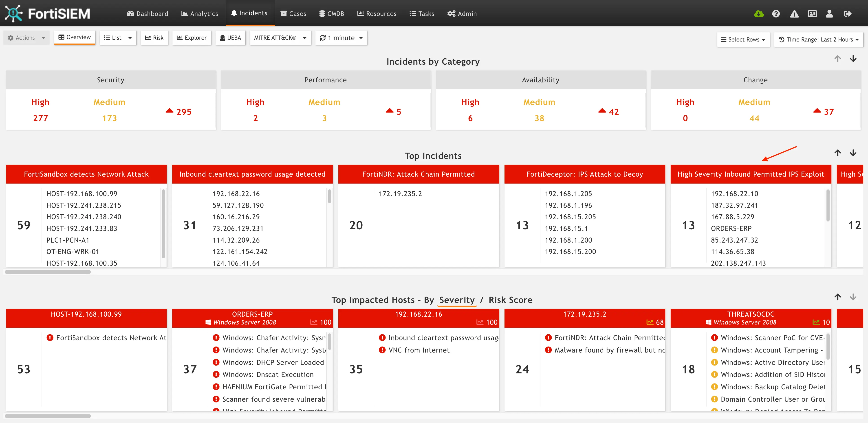This screenshot has width=868, height=423.
Task: Open Inbound cleartext password usage detected header
Action: click(x=252, y=174)
